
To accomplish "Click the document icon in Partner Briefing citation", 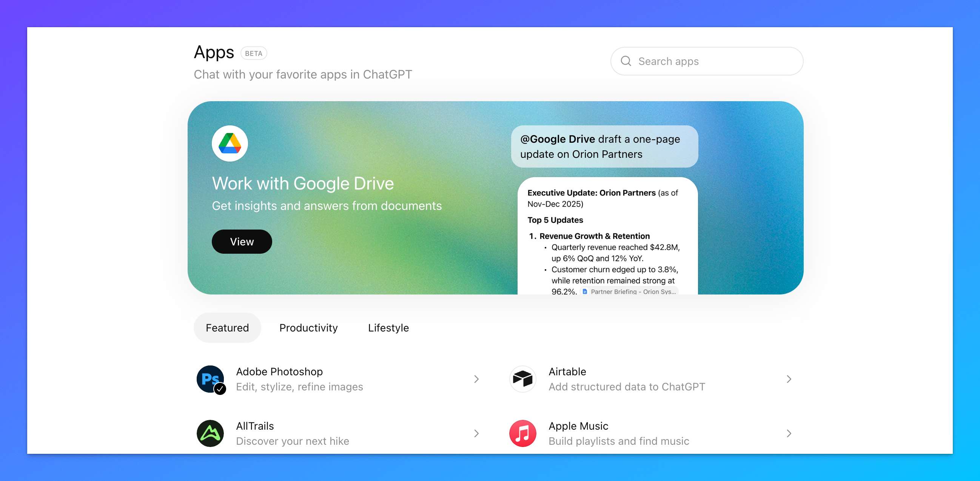I will pyautogui.click(x=585, y=291).
